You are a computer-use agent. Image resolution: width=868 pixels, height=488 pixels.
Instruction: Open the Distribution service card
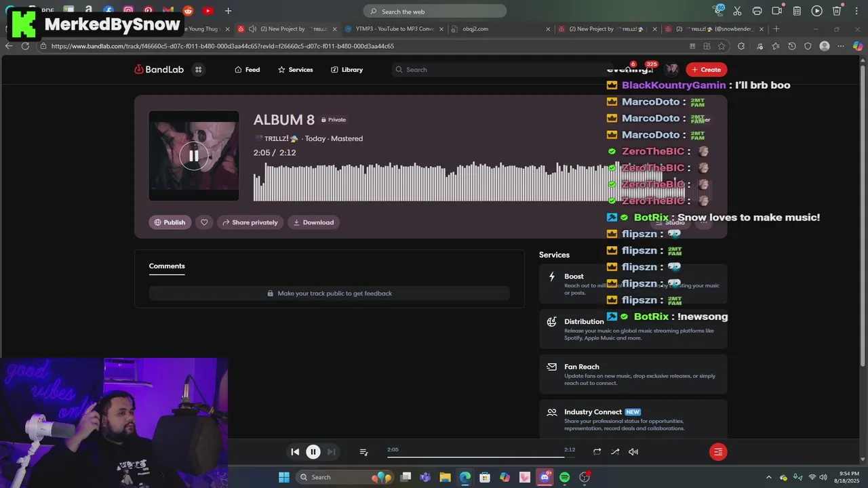633,329
